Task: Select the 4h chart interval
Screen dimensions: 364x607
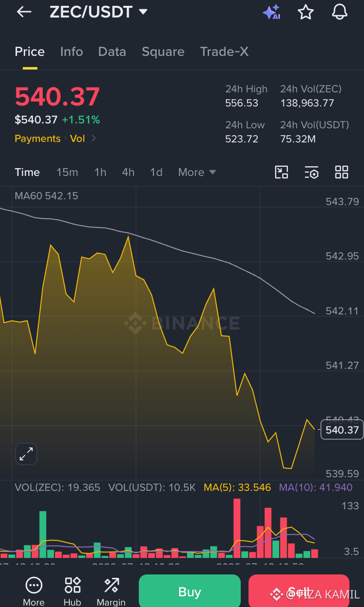Action: click(128, 172)
